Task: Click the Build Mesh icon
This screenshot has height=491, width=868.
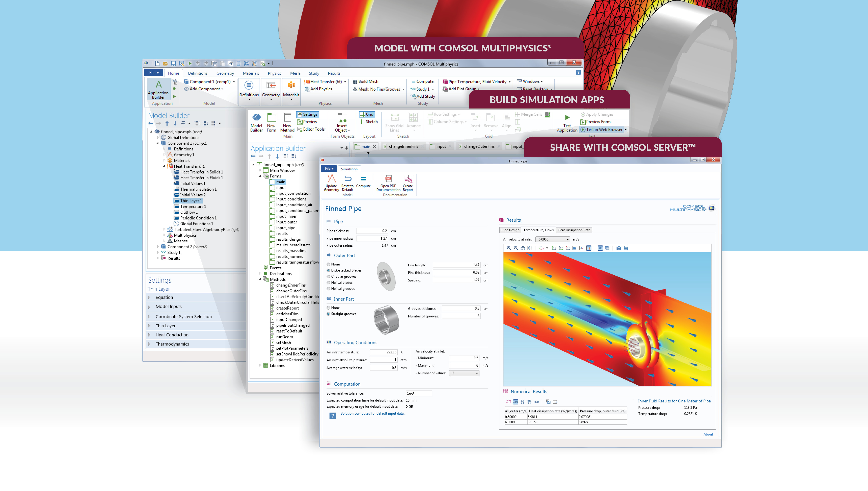Action: point(355,81)
